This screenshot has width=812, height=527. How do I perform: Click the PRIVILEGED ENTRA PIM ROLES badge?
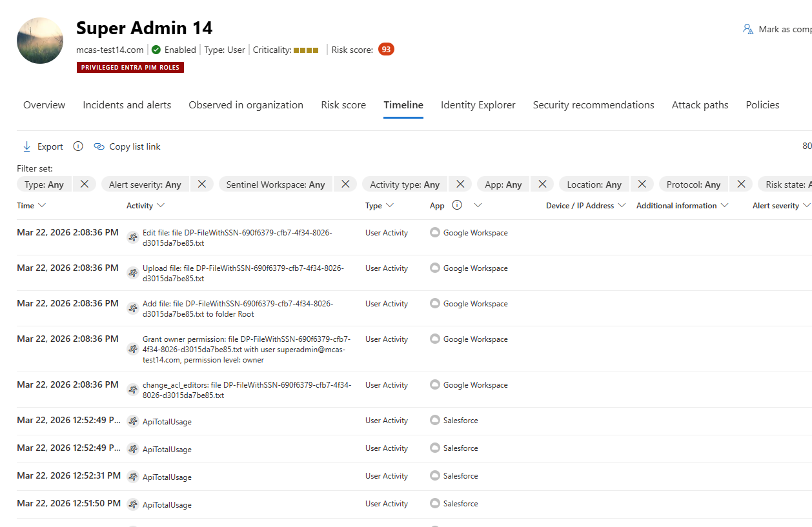(130, 67)
